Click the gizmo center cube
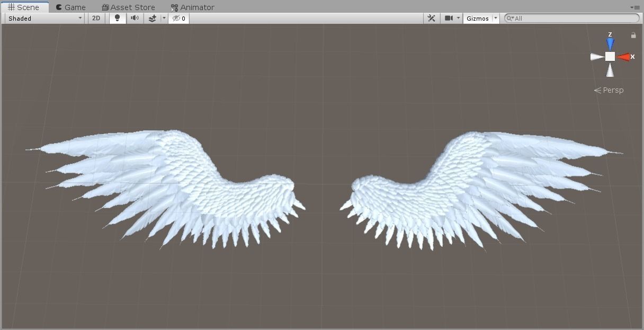Viewport: 644px width, 330px height. tap(610, 56)
